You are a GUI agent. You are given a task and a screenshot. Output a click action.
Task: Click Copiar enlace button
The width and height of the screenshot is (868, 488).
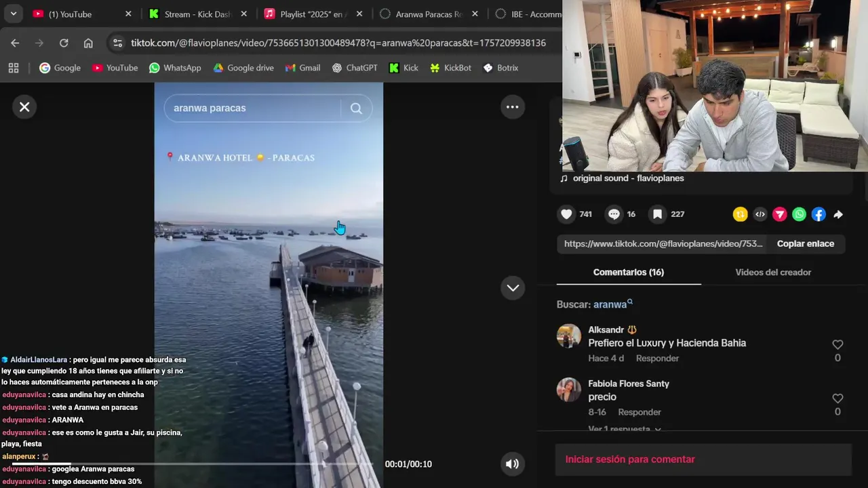coord(806,244)
